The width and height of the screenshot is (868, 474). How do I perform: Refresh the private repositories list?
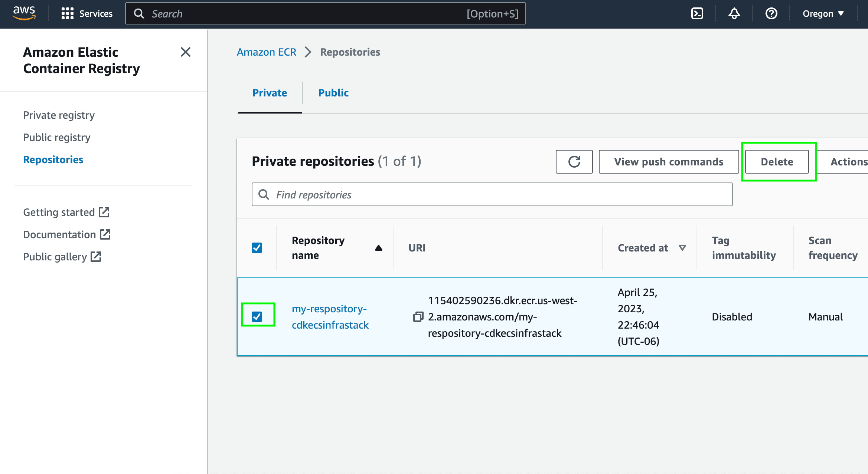(x=574, y=162)
